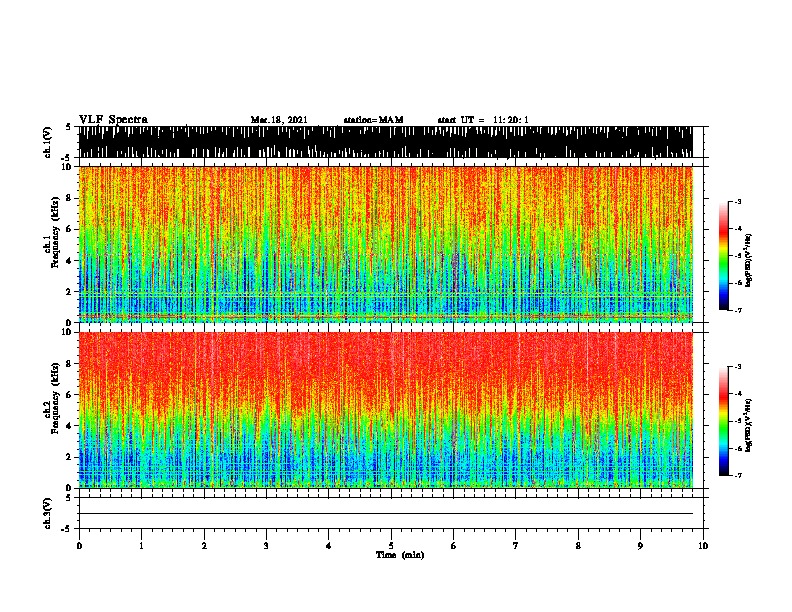Viewport: 792px width, 612px height.
Task: Click the ch.1 colorbar log(PSD) unit label
Action: [749, 260]
